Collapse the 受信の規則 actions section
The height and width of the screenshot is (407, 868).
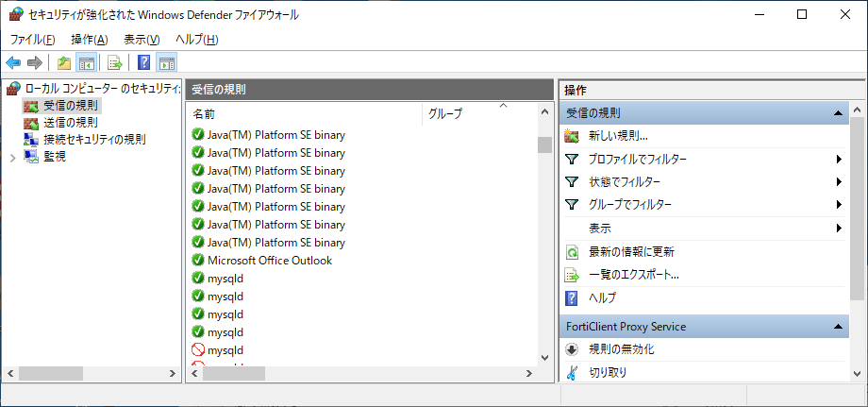[838, 113]
